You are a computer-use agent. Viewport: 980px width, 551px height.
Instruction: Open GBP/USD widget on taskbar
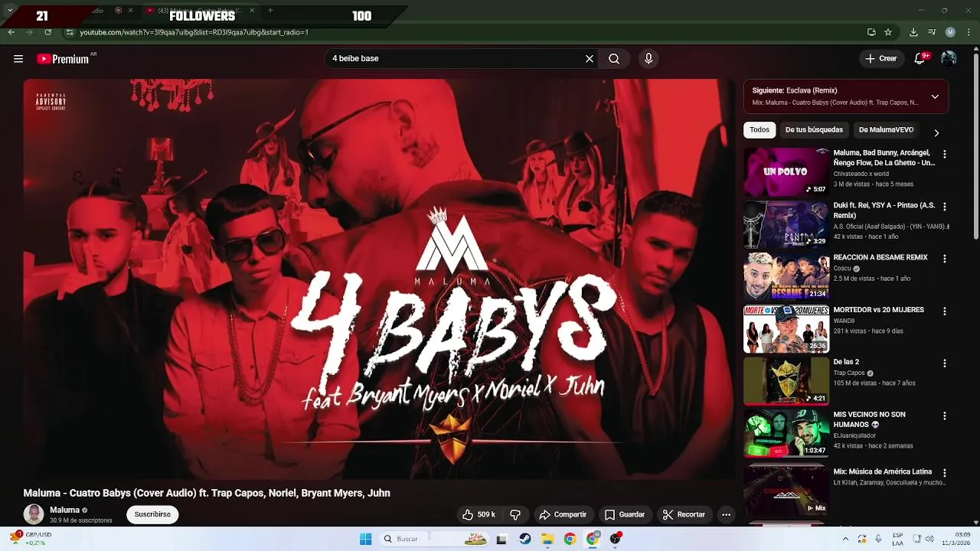pyautogui.click(x=31, y=539)
